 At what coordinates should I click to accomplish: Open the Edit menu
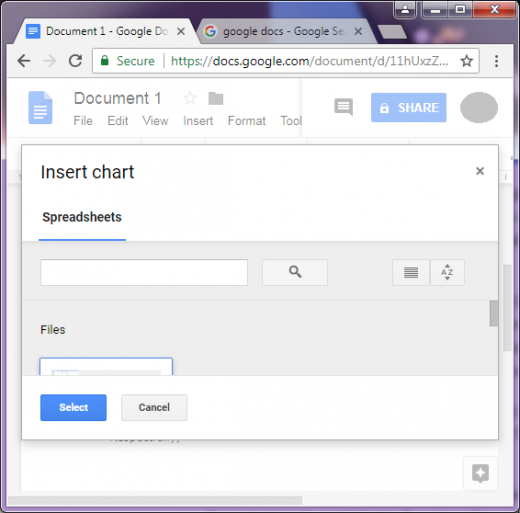coord(118,121)
